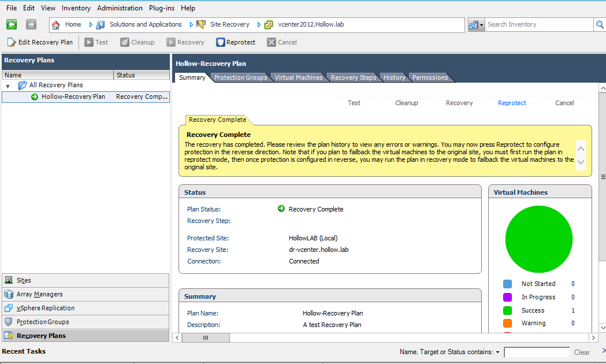Switch to the History tab

coord(394,77)
